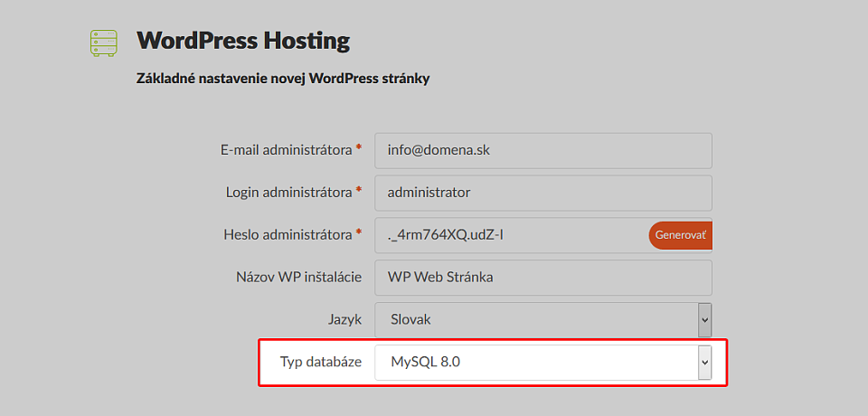Click the Základné nastavenie novej WordPress stránky subtitle
The image size is (868, 416).
[x=283, y=80]
